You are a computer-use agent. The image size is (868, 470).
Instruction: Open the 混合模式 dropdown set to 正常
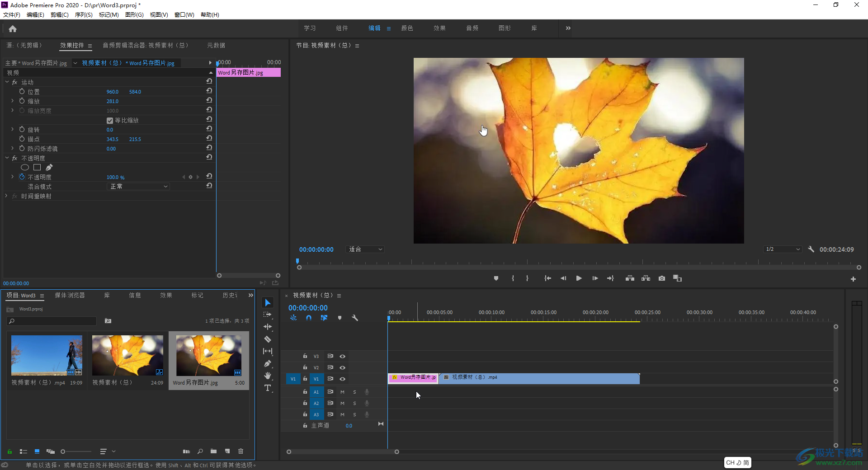(x=138, y=187)
